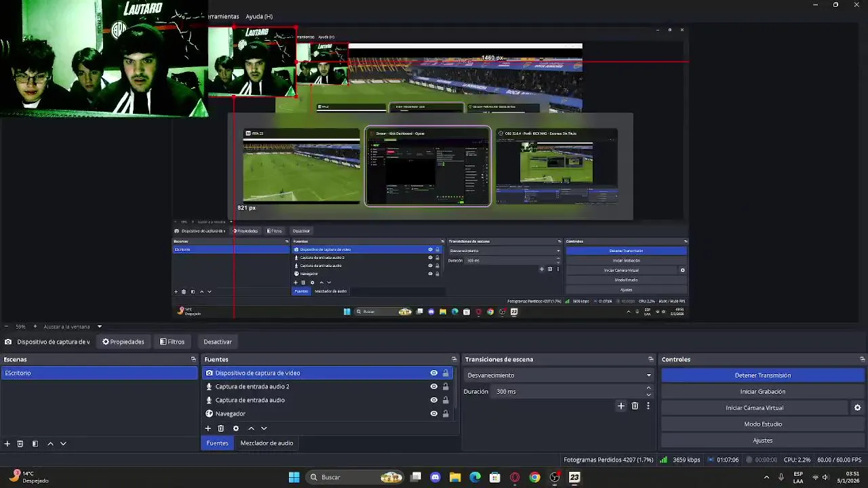Viewport: 868px width, 488px height.
Task: Pop out the Controles dock
Action: (862, 359)
